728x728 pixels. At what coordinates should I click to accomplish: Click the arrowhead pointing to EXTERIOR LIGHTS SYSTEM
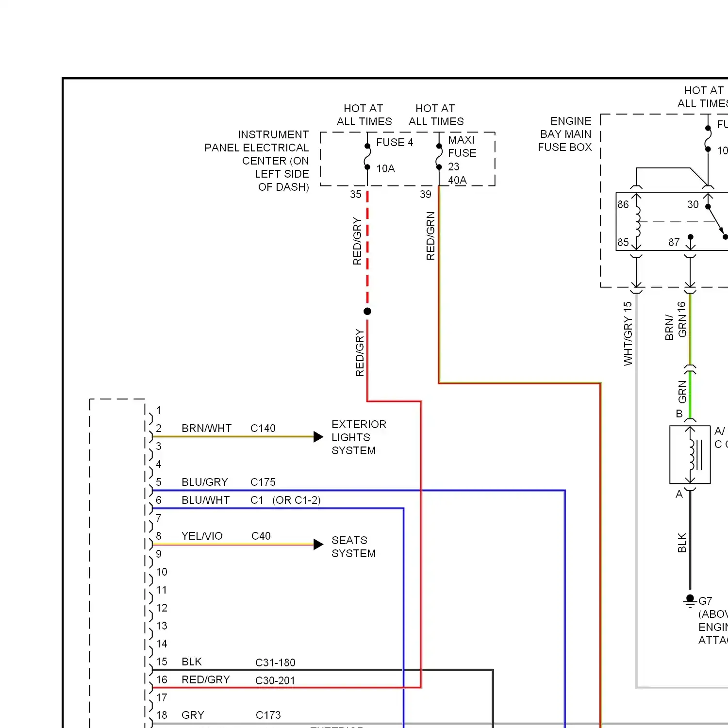coord(318,437)
